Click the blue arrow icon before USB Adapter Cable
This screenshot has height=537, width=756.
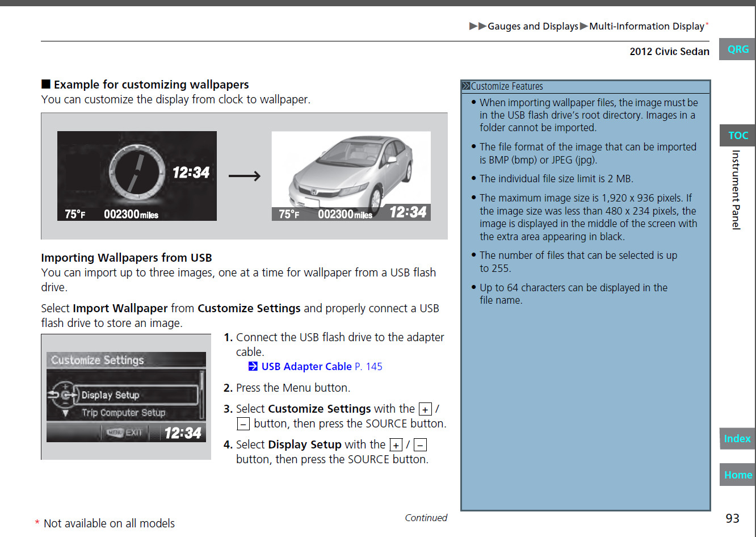tap(253, 367)
